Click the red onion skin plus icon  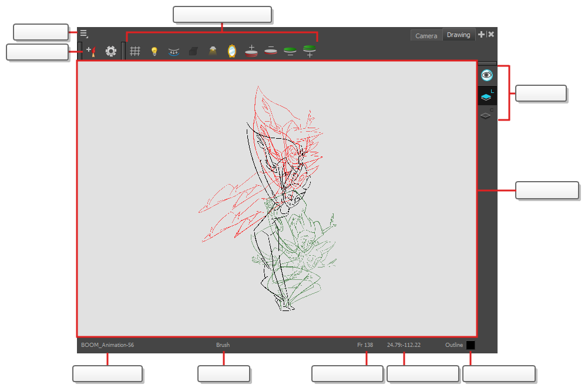tap(251, 51)
